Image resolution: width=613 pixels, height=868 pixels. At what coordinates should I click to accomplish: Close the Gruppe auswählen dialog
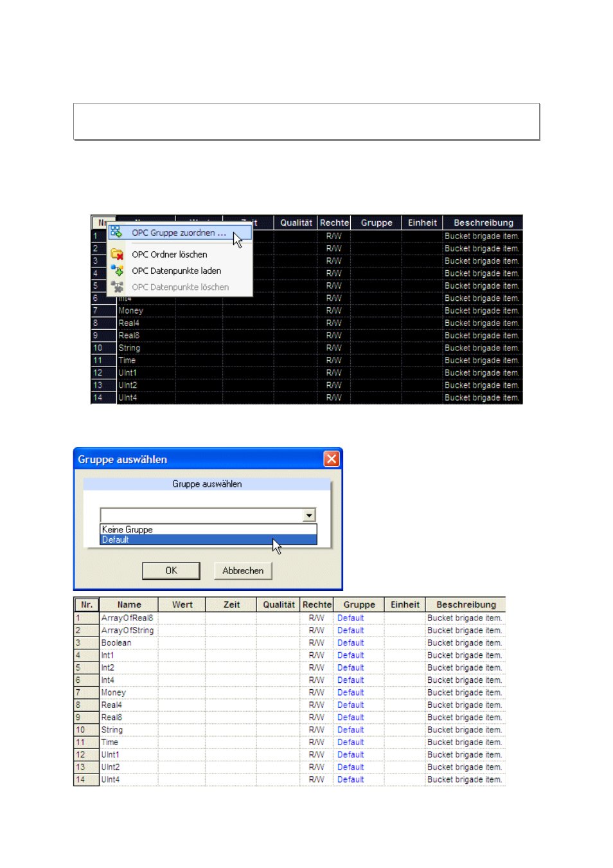[x=332, y=458]
